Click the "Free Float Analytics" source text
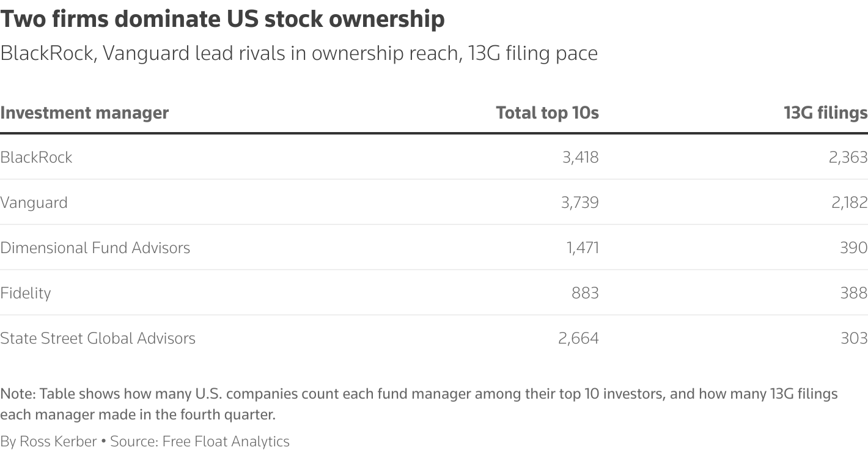Viewport: 868px width, 450px height. pos(226,441)
